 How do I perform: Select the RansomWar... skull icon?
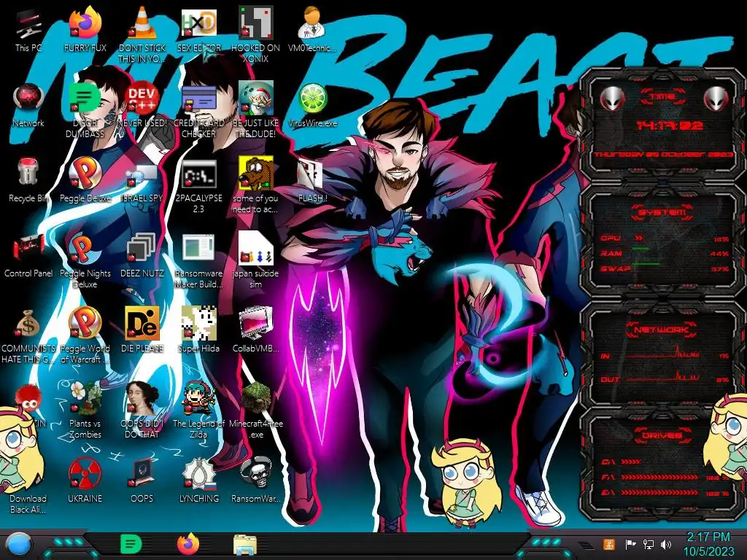coord(255,480)
